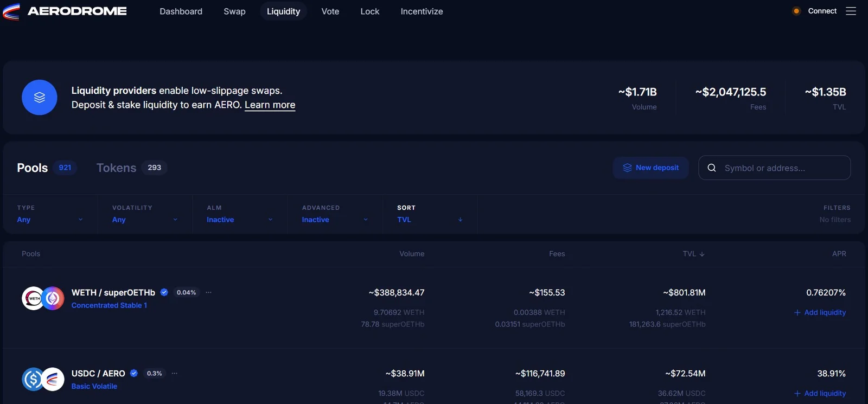Click the blue liquidity layers icon

coord(40,98)
